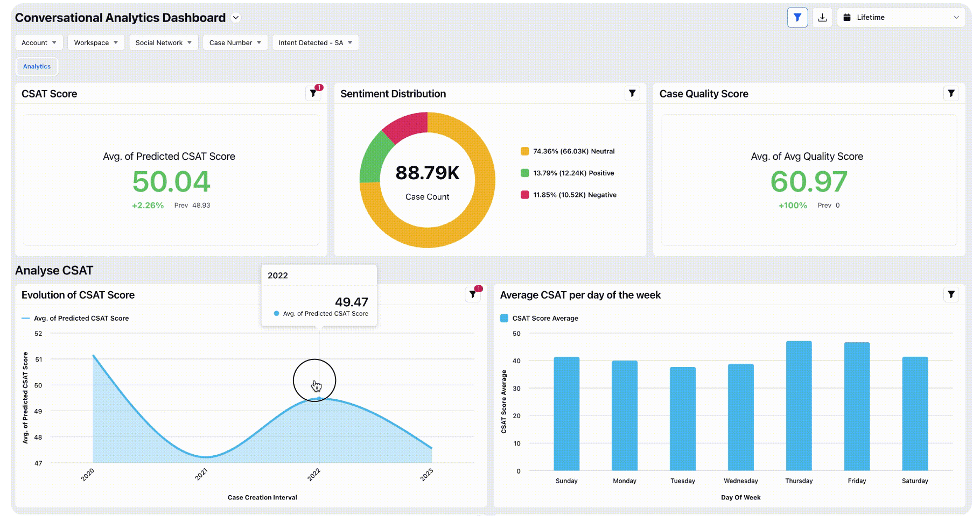Open the dashboard title chevron menu
Image resolution: width=980 pixels, height=522 pixels.
click(x=235, y=18)
